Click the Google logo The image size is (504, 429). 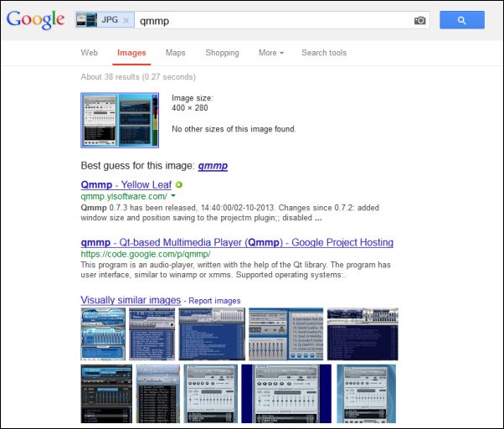(35, 19)
